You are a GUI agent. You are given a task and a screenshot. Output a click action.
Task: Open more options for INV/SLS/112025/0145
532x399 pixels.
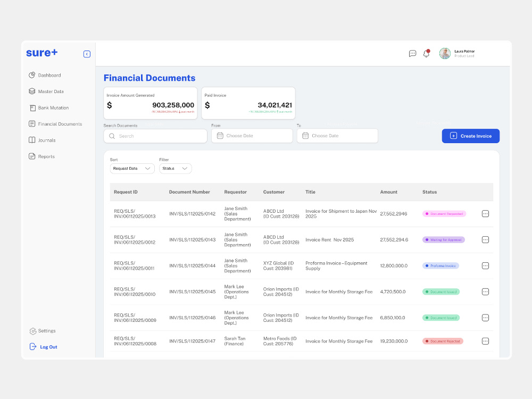coord(485,292)
